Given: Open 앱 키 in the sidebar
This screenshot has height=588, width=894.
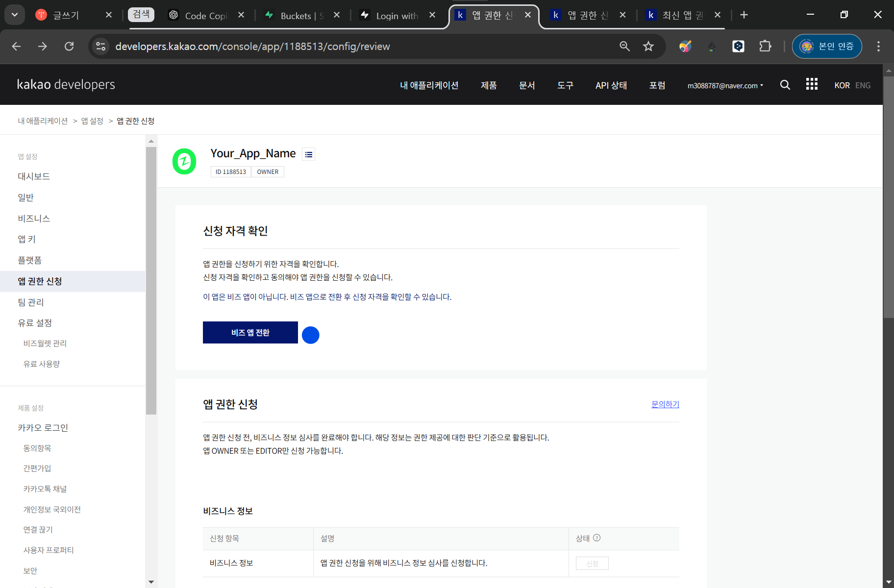Looking at the screenshot, I should point(26,239).
